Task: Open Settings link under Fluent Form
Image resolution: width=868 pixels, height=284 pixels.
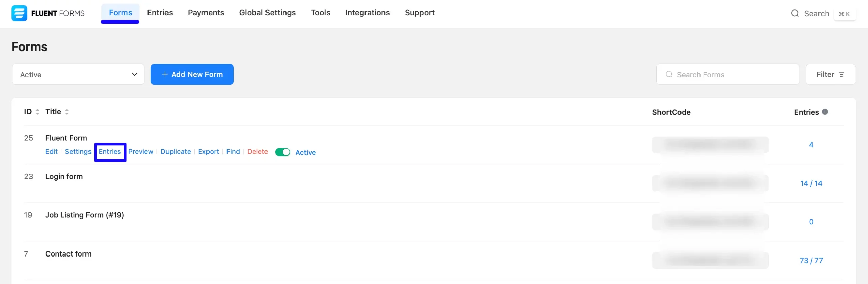Action: pos(78,152)
